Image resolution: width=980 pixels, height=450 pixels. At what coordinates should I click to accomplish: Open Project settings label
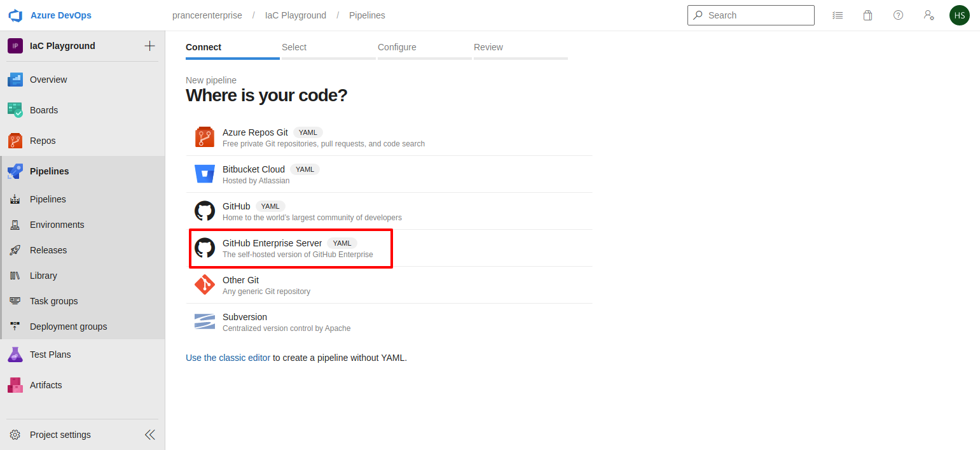60,435
